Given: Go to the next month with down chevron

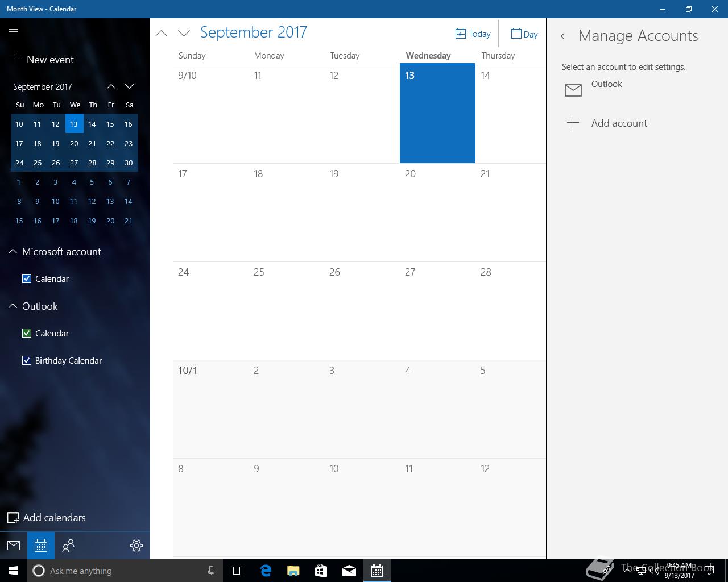Looking at the screenshot, I should 184,33.
